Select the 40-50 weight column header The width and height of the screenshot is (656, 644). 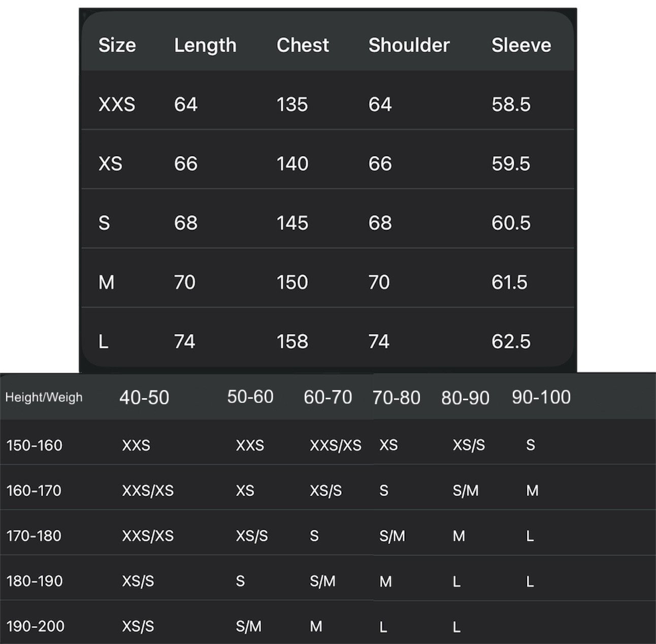(x=144, y=397)
